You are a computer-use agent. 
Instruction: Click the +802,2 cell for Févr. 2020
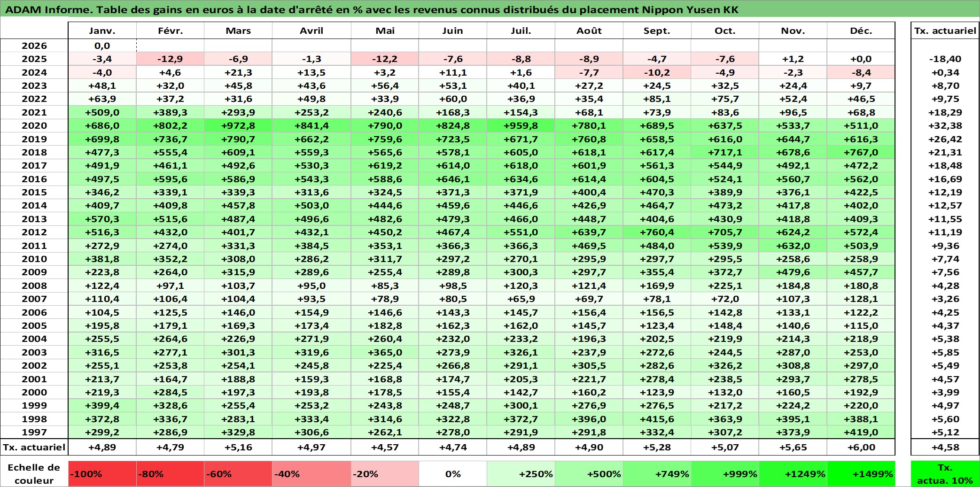170,125
